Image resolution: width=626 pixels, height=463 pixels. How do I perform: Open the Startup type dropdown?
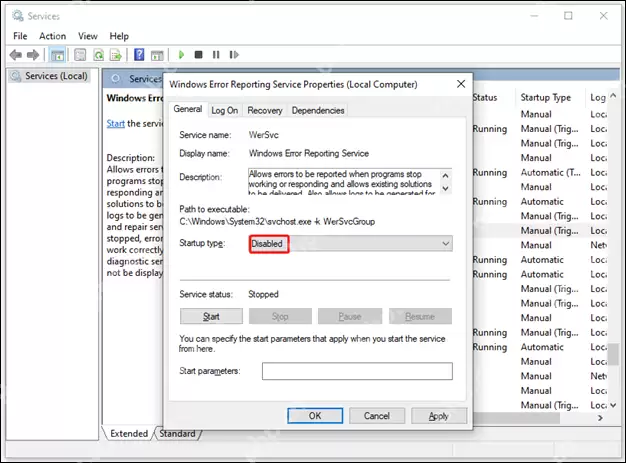(x=351, y=243)
